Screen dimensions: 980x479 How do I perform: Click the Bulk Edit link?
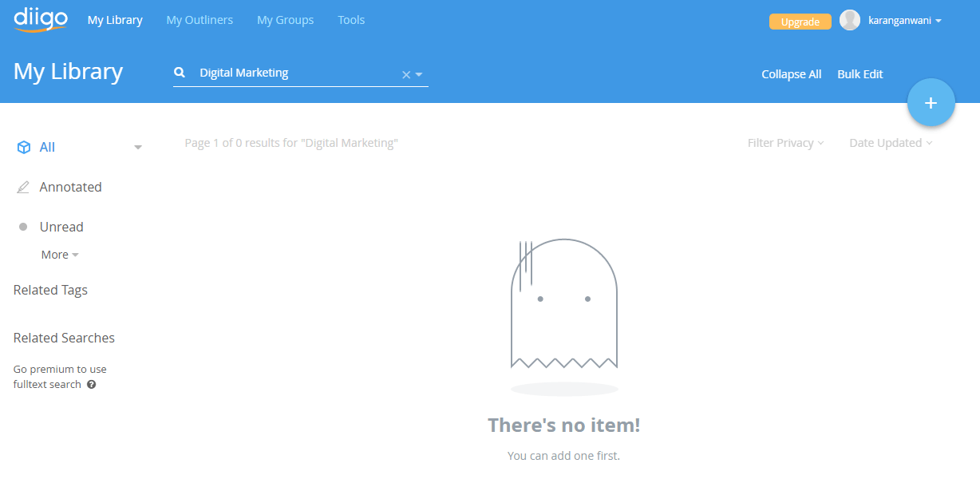859,74
